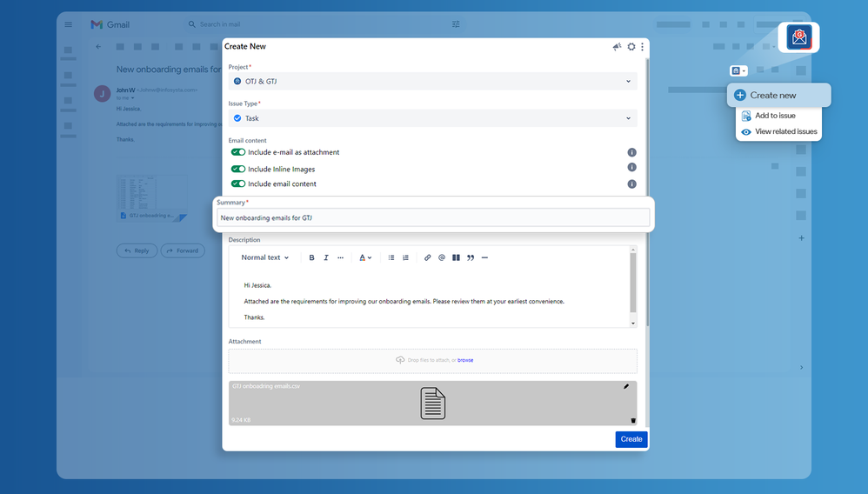Insert a horizontal divider rule
This screenshot has width=868, height=494.
pos(485,257)
